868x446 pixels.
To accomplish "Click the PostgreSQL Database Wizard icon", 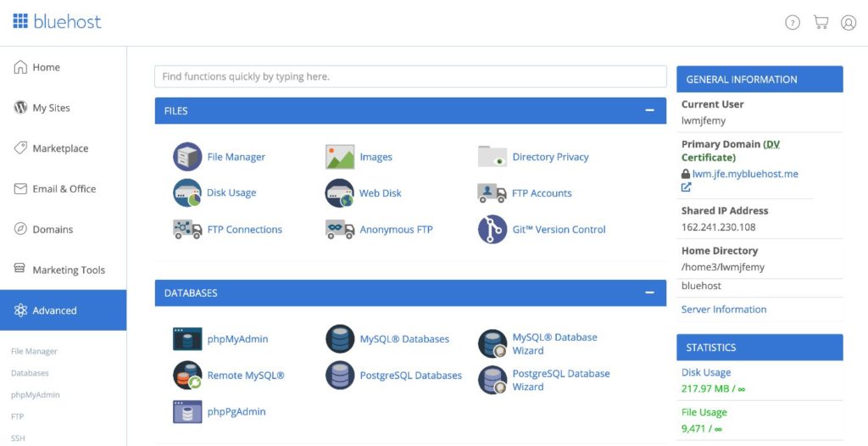I will 492,380.
